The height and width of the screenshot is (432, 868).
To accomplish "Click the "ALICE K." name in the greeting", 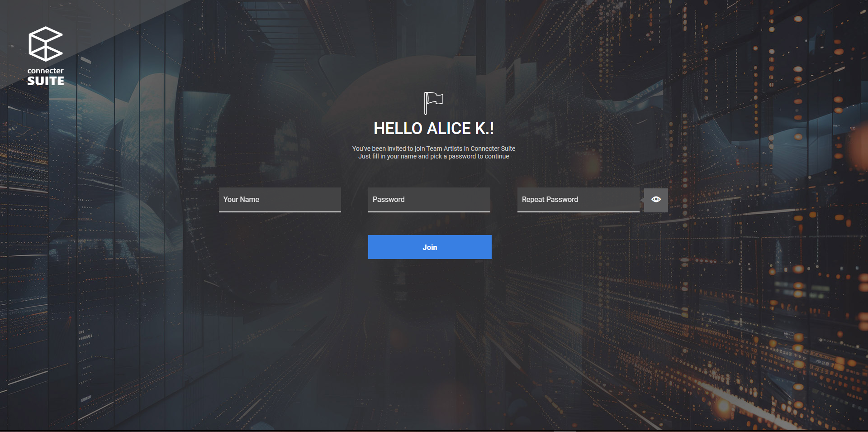I will pyautogui.click(x=458, y=129).
